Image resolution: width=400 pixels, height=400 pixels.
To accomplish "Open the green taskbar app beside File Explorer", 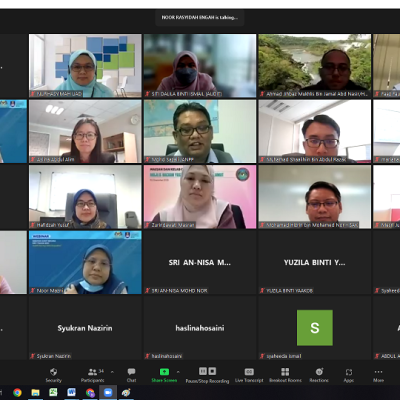I will click(x=53, y=393).
